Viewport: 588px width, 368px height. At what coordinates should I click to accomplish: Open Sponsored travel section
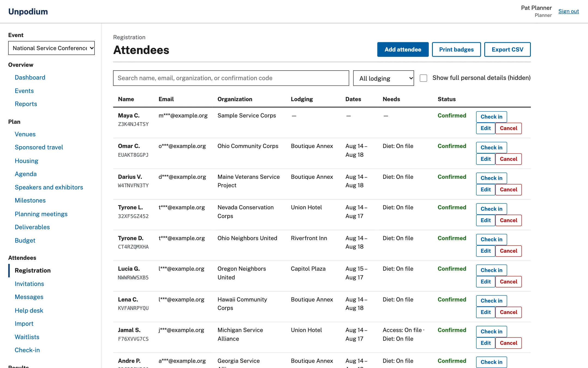click(39, 147)
